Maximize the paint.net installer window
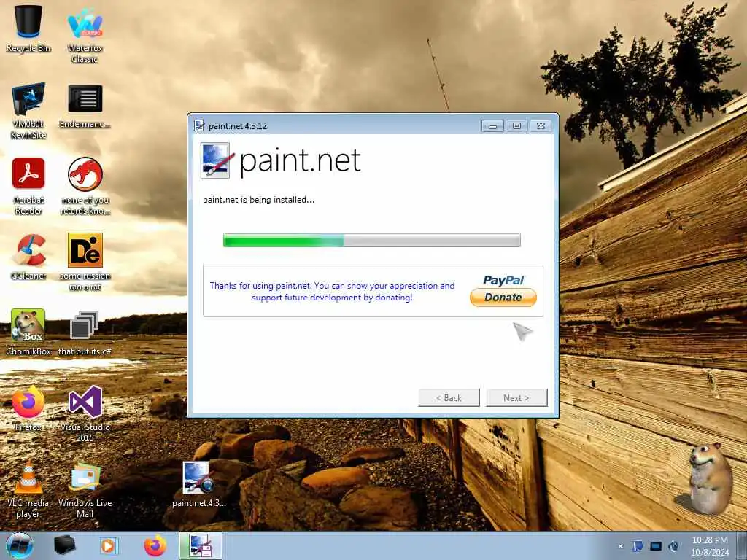The width and height of the screenshot is (747, 560). pyautogui.click(x=516, y=125)
